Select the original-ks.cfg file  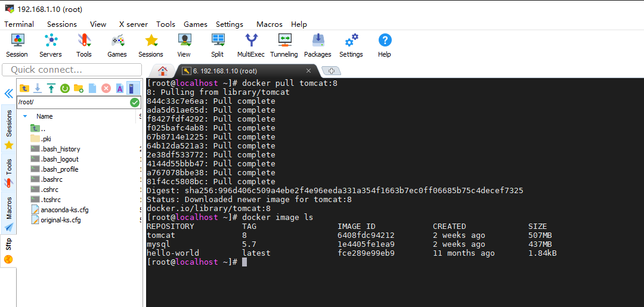56,220
